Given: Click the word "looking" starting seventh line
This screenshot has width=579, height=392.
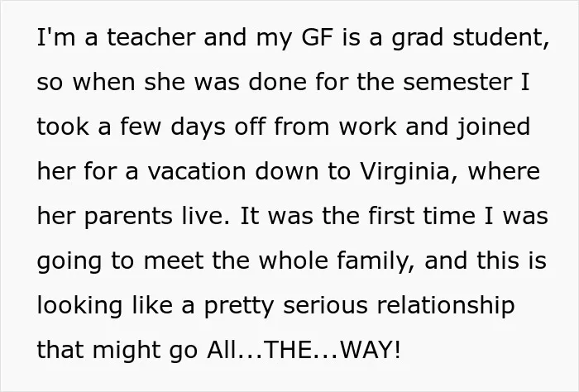Looking at the screenshot, I should click(x=79, y=306).
